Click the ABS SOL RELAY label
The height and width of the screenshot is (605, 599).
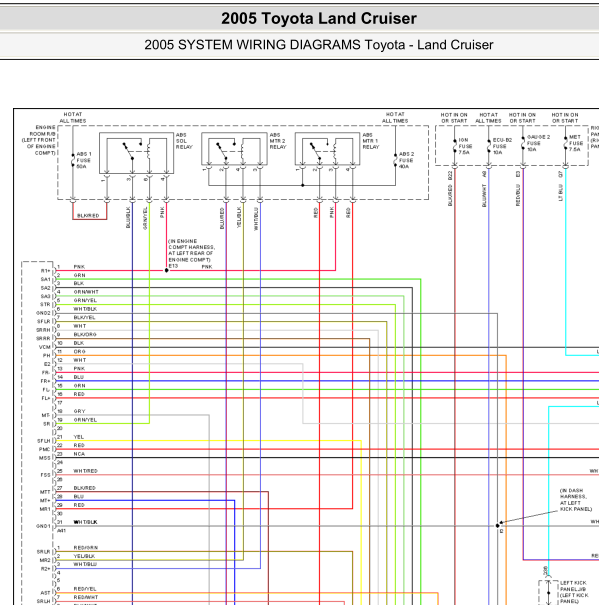184,141
